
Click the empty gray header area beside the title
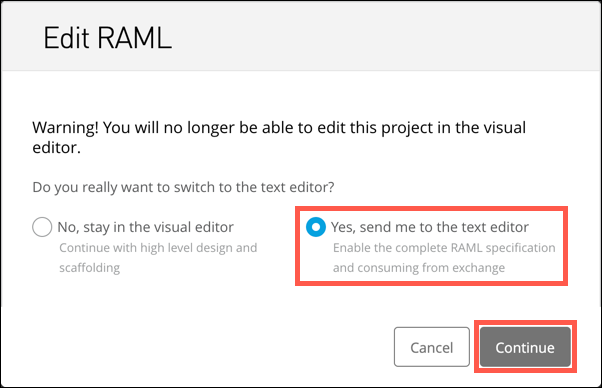(x=384, y=36)
